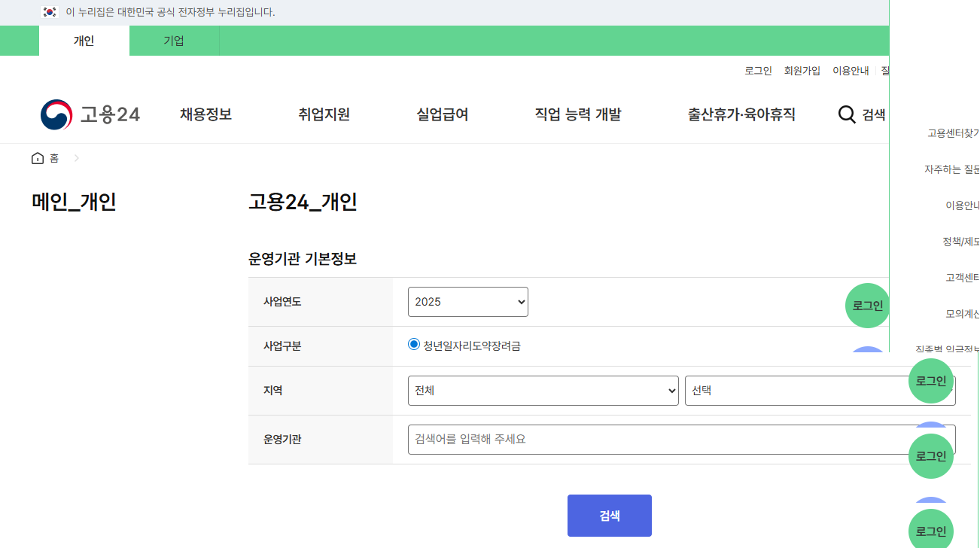This screenshot has height=548, width=980.
Task: Select the 청년일자리도약장려금 radio button
Action: (x=412, y=344)
